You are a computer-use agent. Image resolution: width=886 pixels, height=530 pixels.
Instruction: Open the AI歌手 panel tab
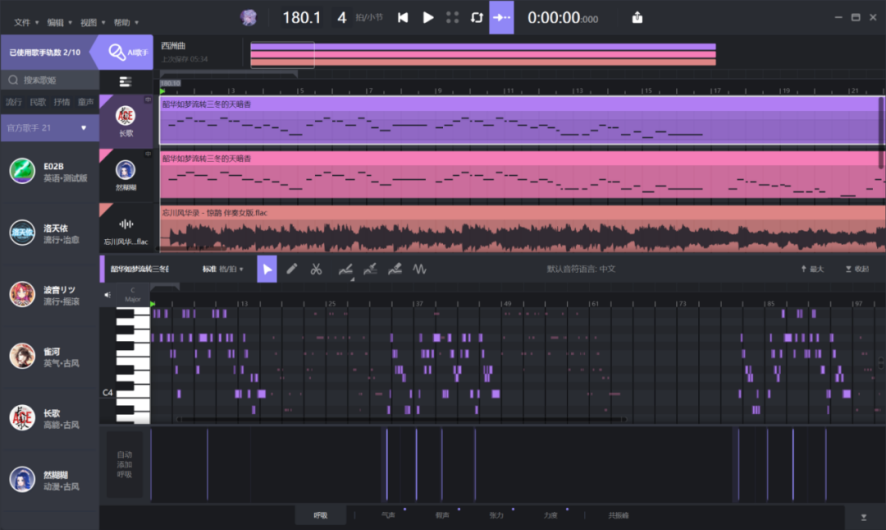(127, 52)
